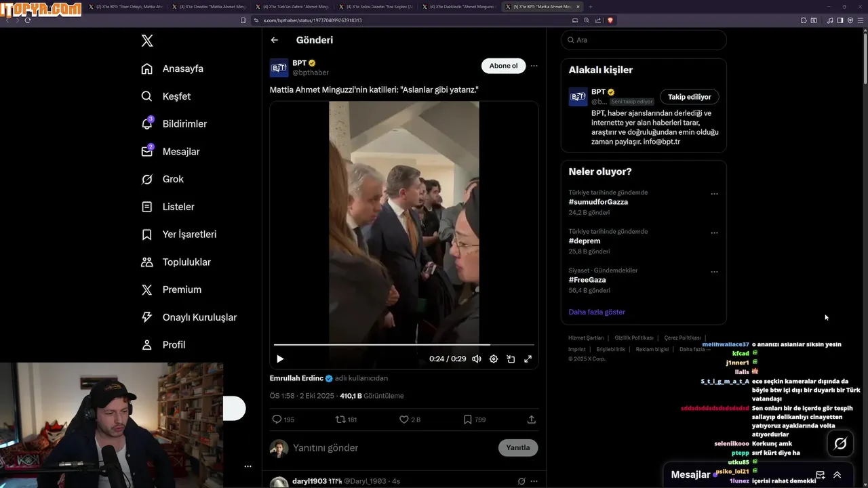Compose new message in Mesajlar drawer
The image size is (868, 488).
pyautogui.click(x=820, y=475)
